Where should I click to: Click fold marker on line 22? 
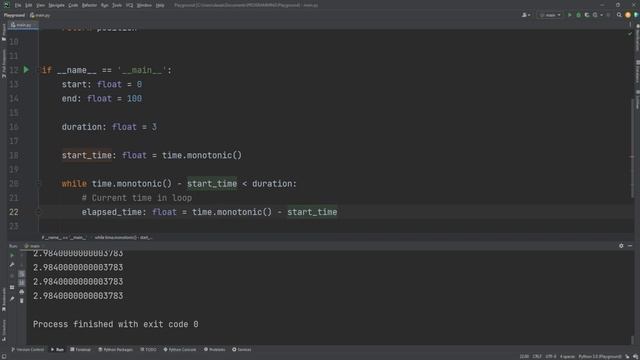pos(38,212)
